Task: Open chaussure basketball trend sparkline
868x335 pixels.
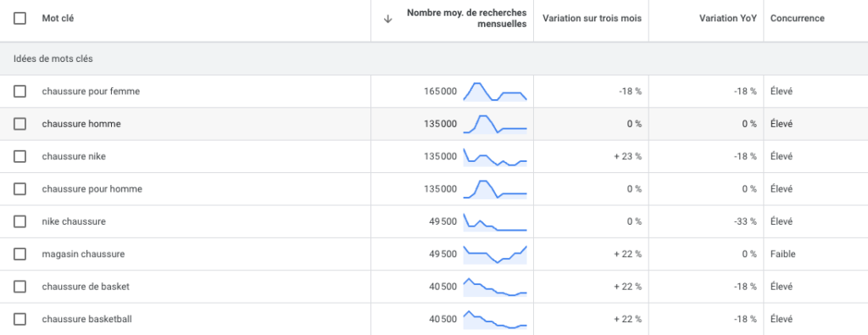Action: click(495, 320)
